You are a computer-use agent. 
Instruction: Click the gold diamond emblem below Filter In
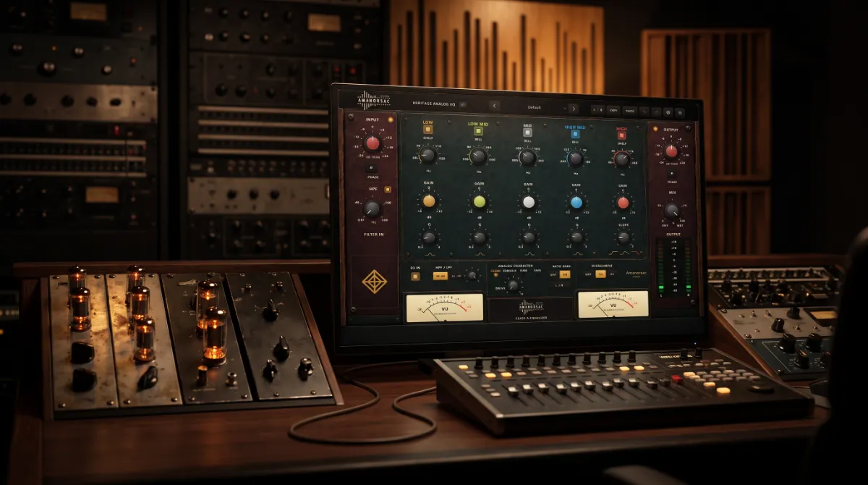tap(375, 282)
